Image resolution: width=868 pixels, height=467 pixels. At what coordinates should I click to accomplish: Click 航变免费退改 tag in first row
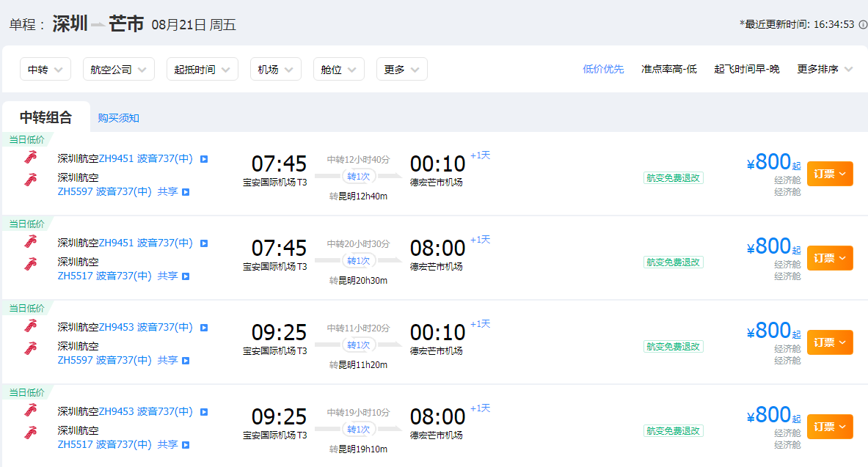click(x=673, y=178)
